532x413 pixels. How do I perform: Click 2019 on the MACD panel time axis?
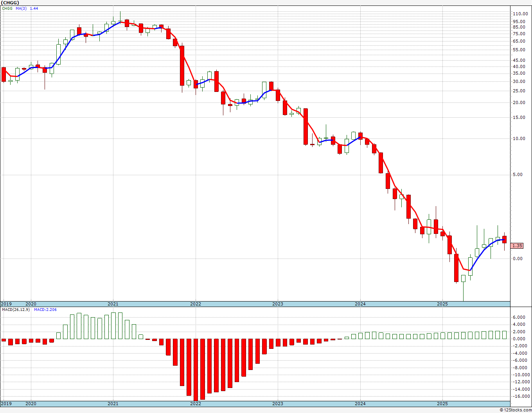pos(6,404)
